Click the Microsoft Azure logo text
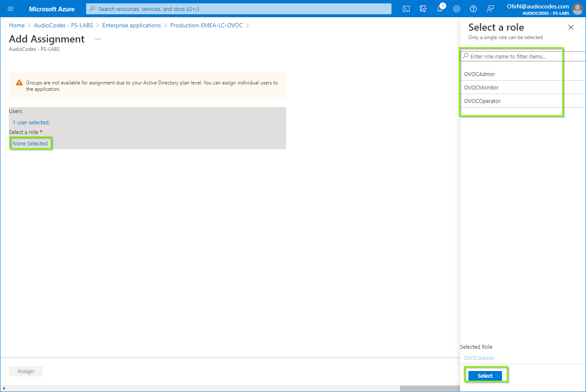Image resolution: width=586 pixels, height=392 pixels. [52, 9]
